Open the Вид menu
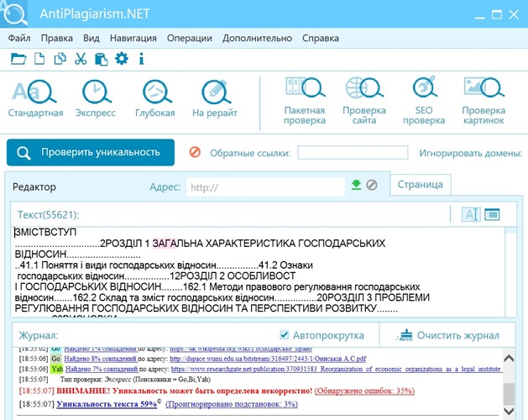 [91, 38]
